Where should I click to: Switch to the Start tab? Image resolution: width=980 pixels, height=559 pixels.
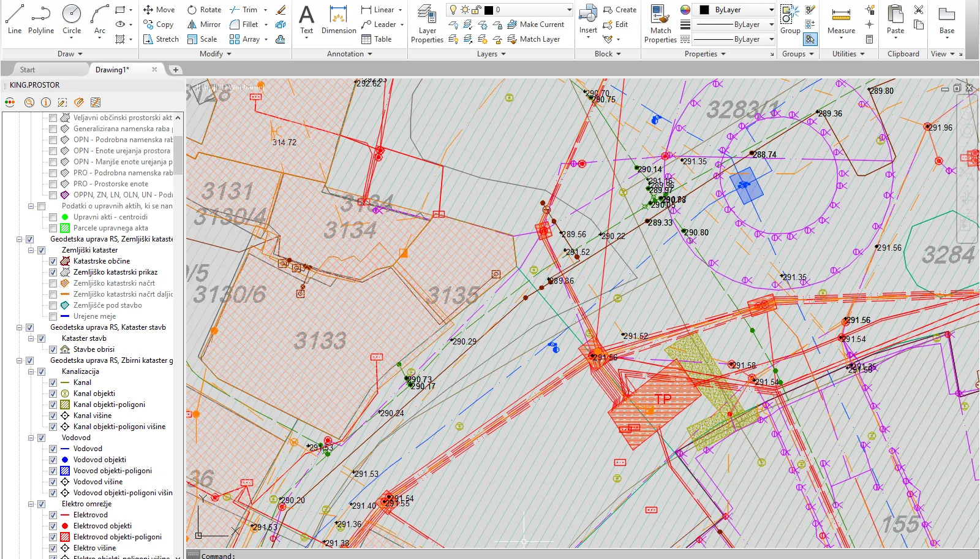pyautogui.click(x=28, y=70)
